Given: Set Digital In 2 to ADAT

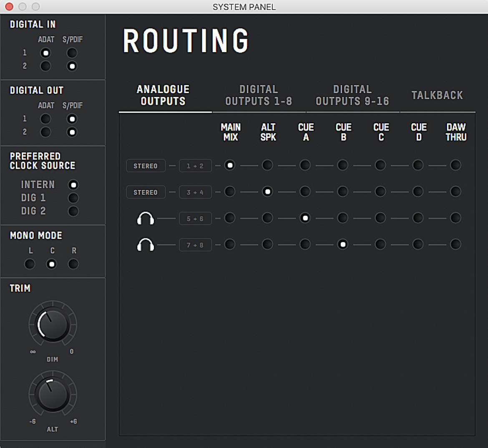Looking at the screenshot, I should point(45,66).
